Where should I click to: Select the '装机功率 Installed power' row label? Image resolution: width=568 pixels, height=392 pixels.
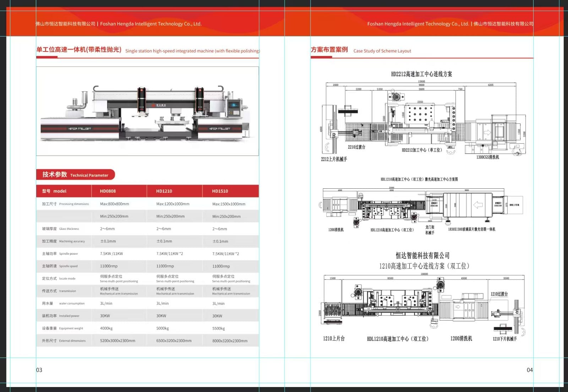[x=61, y=316]
